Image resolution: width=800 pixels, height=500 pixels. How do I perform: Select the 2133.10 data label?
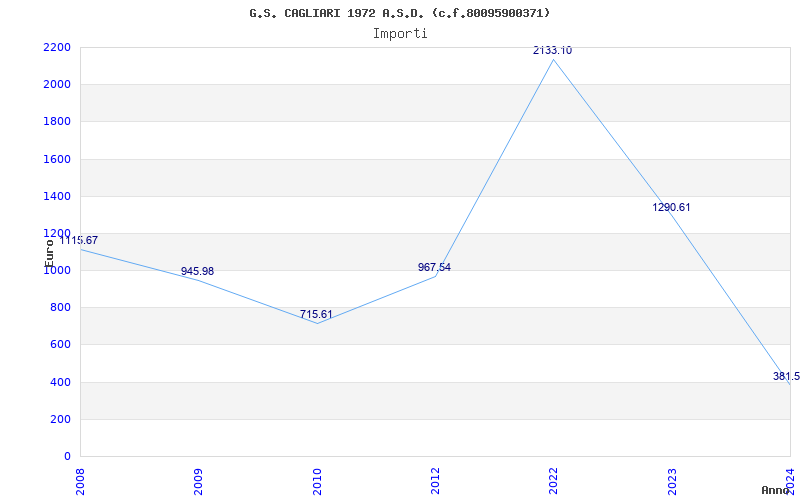(552, 50)
